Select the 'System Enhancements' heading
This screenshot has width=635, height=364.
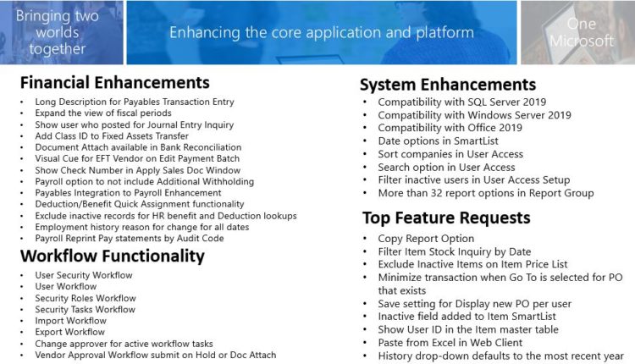tap(447, 85)
